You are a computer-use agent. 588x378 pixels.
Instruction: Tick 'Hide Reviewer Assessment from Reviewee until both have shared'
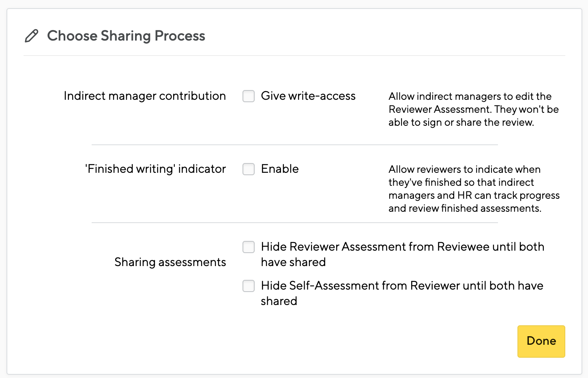[249, 247]
